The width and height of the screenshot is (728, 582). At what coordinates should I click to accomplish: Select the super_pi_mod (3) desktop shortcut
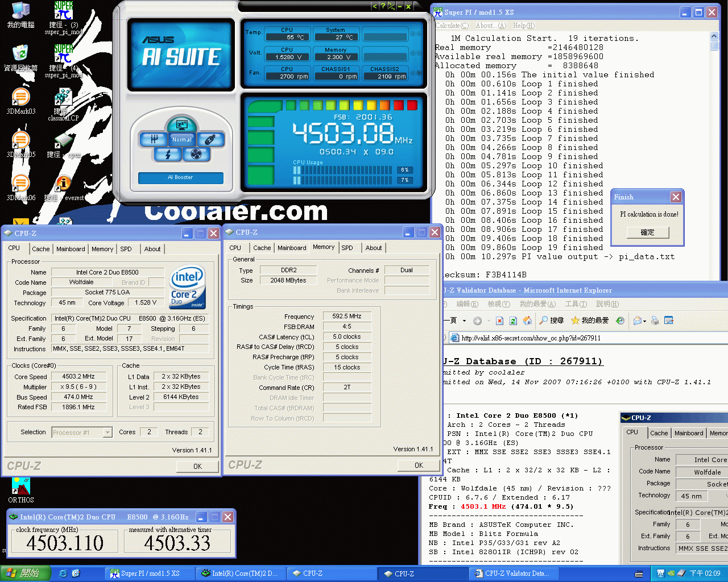click(x=64, y=17)
